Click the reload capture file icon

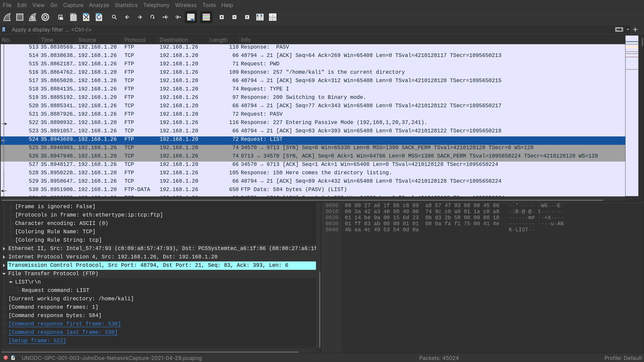click(99, 17)
